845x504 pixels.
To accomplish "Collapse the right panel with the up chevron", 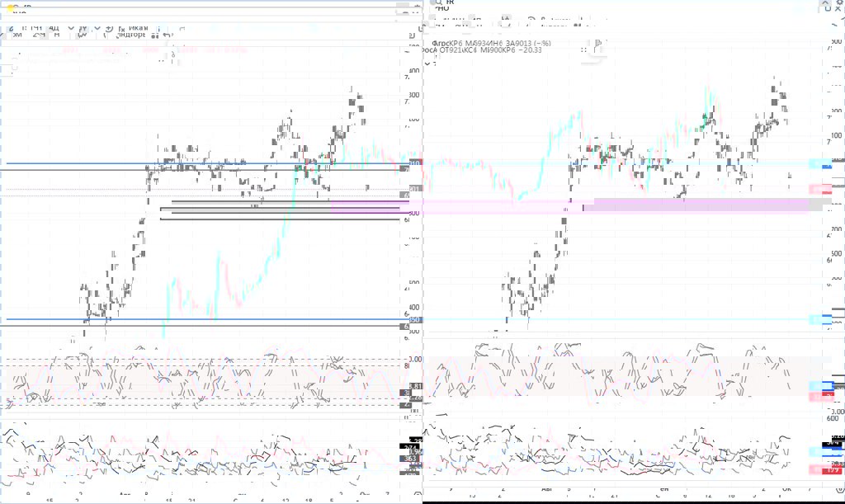I will coord(824,4).
